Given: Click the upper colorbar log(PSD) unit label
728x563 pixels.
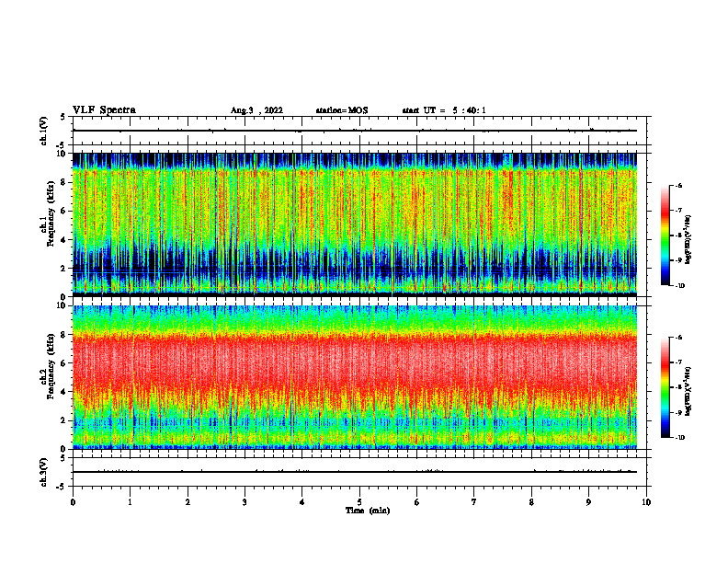Looking at the screenshot, I should pyautogui.click(x=688, y=240).
